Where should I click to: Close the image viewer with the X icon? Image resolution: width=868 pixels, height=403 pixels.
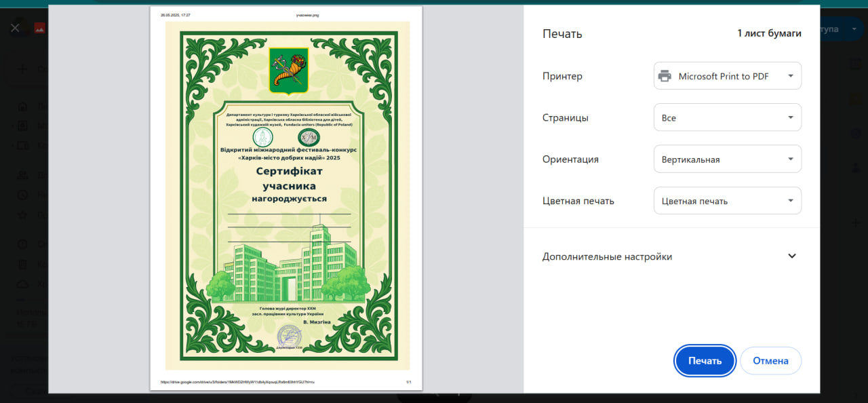(15, 28)
